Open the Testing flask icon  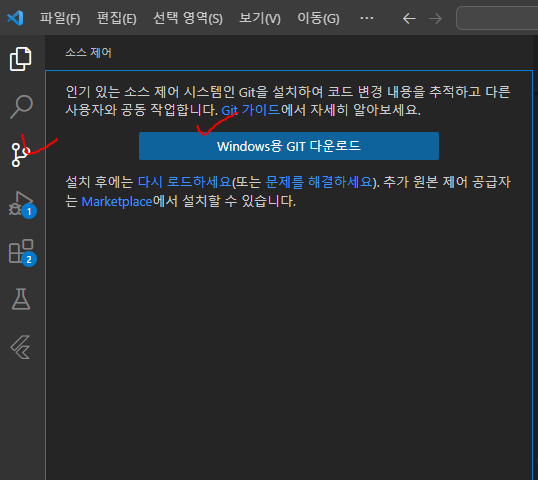(x=21, y=299)
